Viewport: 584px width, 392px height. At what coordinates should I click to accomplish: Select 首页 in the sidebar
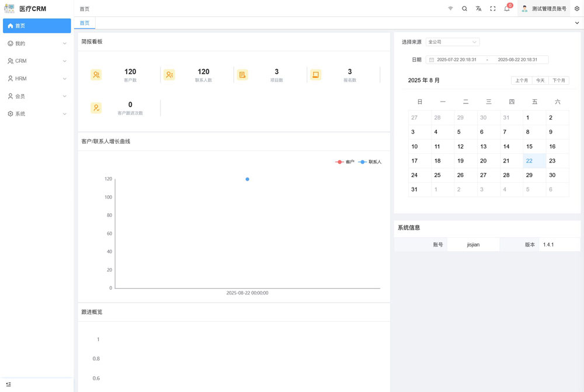point(37,26)
